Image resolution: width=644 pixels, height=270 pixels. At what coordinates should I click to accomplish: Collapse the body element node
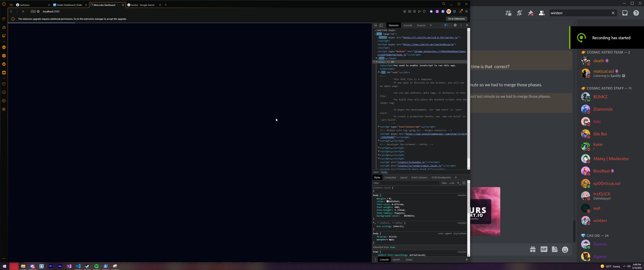point(376,62)
